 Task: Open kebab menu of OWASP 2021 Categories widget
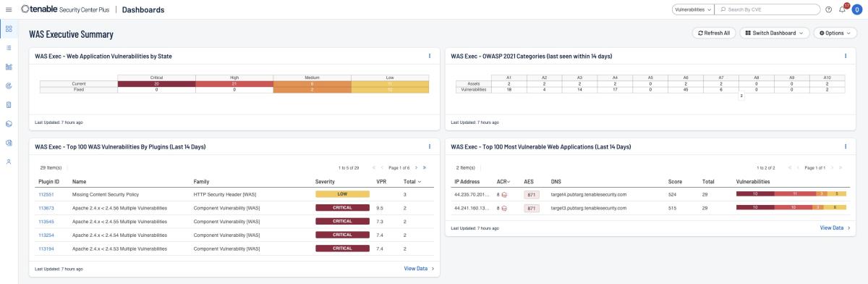point(845,56)
